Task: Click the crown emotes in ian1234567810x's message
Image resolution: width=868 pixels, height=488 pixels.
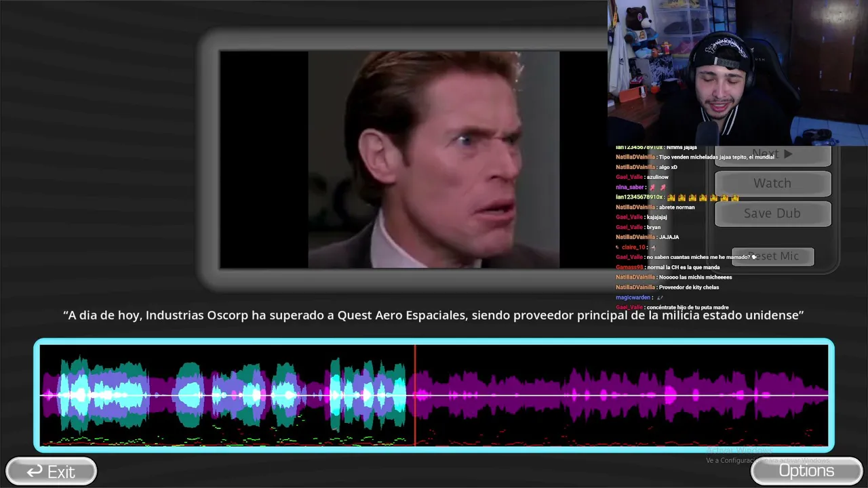Action: point(703,198)
